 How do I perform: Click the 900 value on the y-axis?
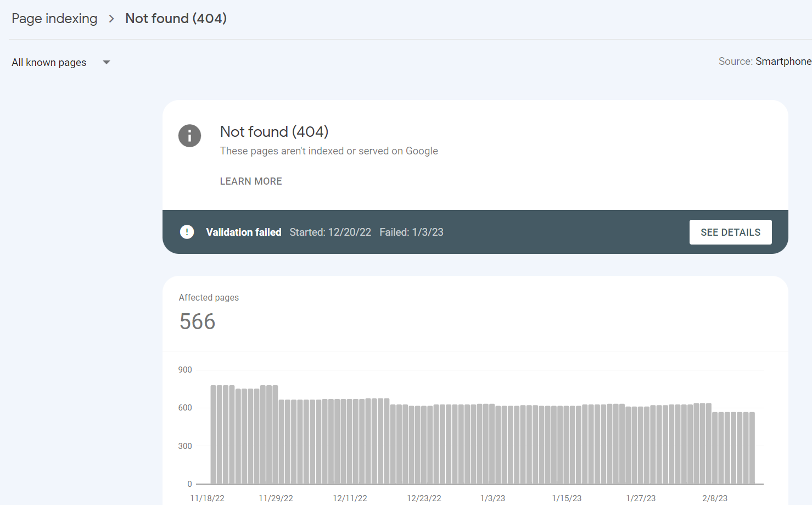click(185, 370)
